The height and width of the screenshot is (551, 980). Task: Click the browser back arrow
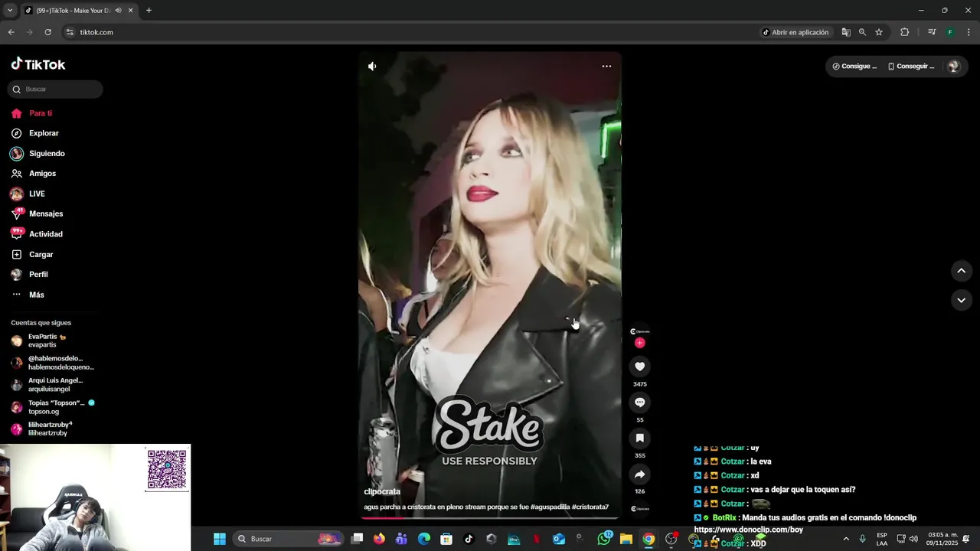(x=11, y=32)
